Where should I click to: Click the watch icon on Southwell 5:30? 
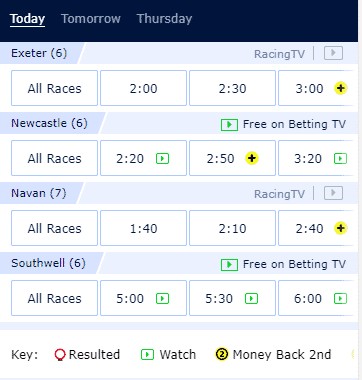pyautogui.click(x=251, y=298)
